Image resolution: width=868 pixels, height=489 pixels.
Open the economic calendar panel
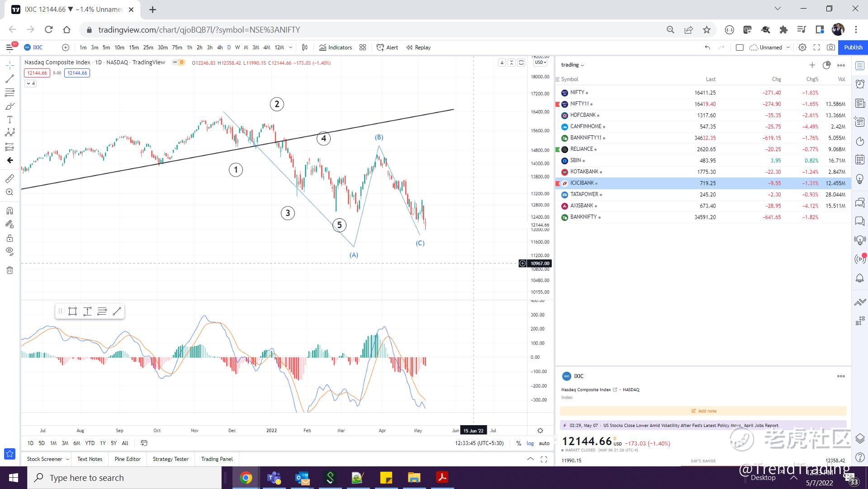point(860,159)
